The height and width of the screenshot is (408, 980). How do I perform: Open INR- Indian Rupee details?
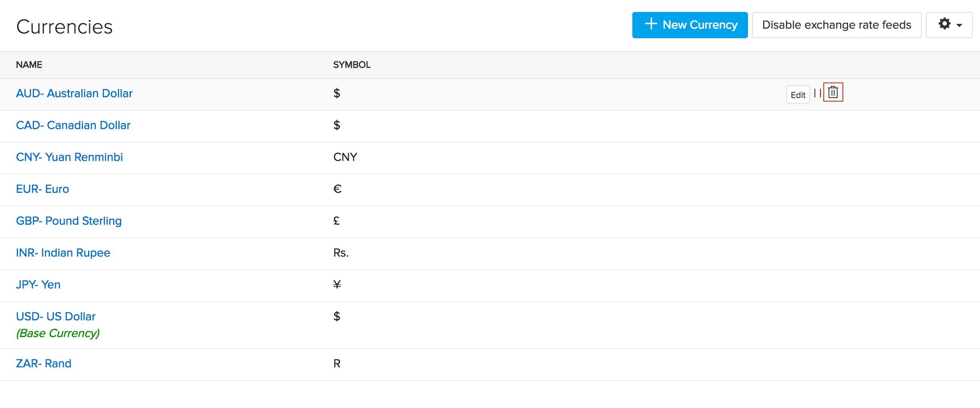(x=63, y=253)
